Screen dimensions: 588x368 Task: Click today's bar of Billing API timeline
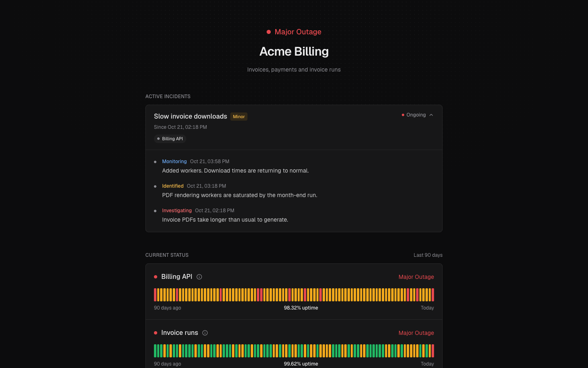tap(433, 295)
